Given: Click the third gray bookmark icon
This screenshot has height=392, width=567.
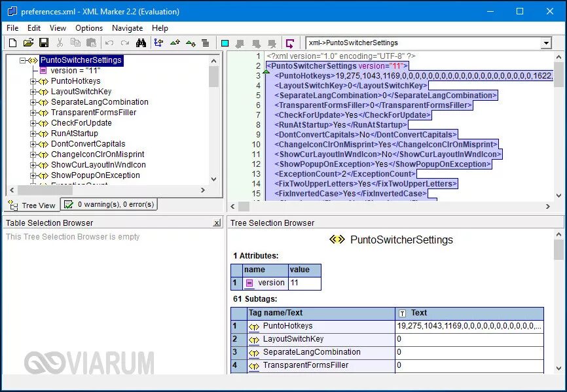Looking at the screenshot, I should (272, 44).
